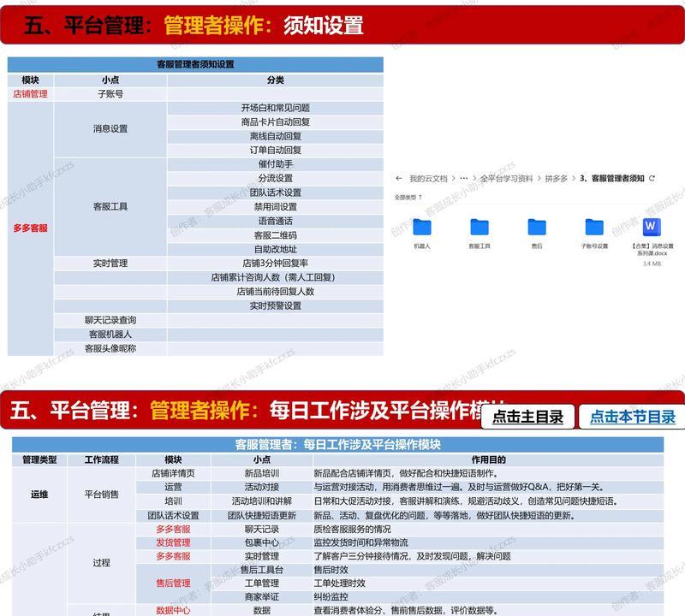The height and width of the screenshot is (616, 685).
Task: Click the 店铺详情页 cell
Action: point(173,473)
